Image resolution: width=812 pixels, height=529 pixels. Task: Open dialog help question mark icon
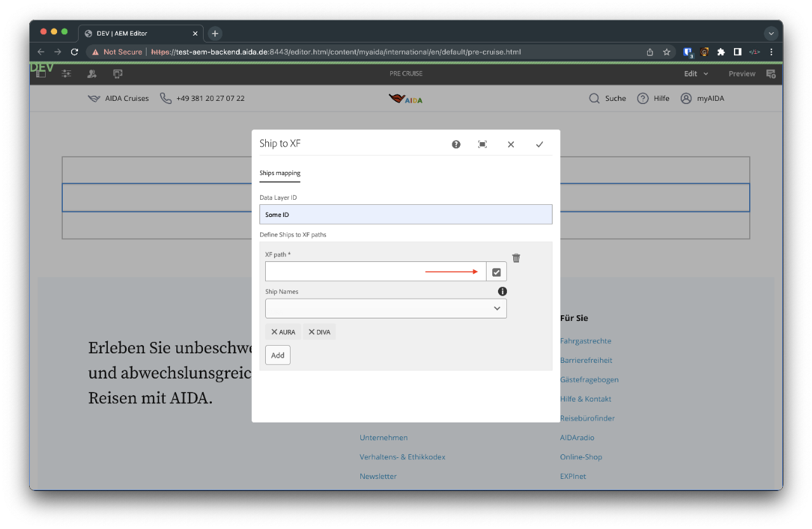[x=456, y=145]
